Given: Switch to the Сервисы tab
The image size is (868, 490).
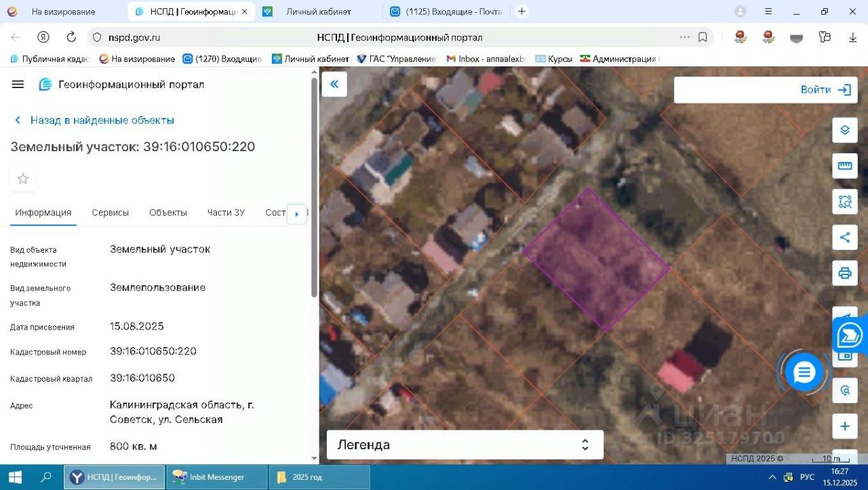Looking at the screenshot, I should pos(111,212).
